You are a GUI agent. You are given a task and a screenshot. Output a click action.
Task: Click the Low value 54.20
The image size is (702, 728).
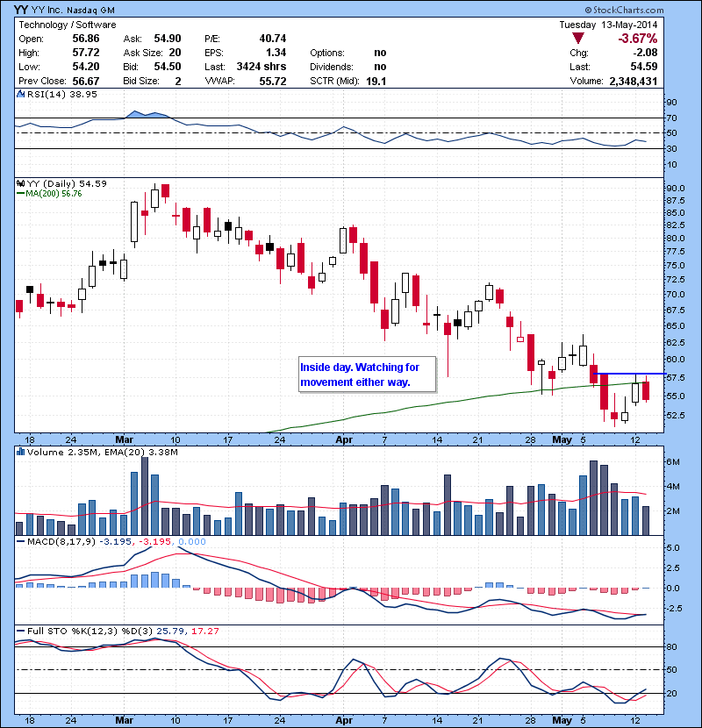(x=86, y=67)
